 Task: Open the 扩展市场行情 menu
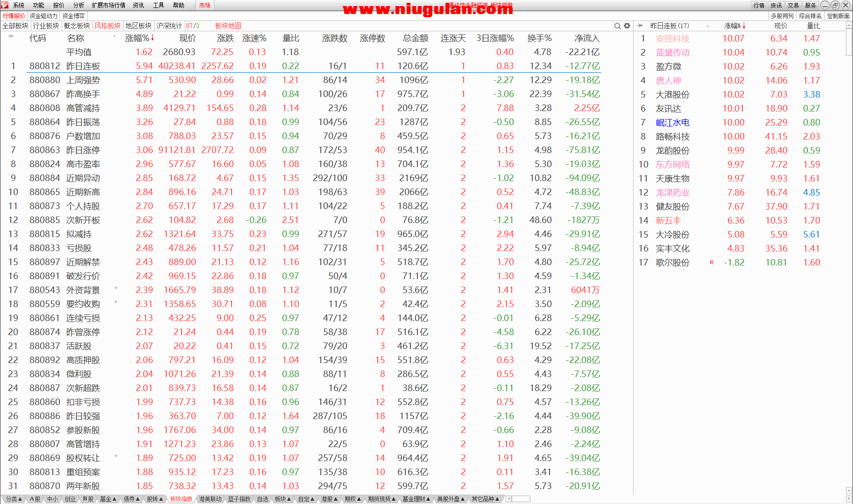[x=108, y=5]
